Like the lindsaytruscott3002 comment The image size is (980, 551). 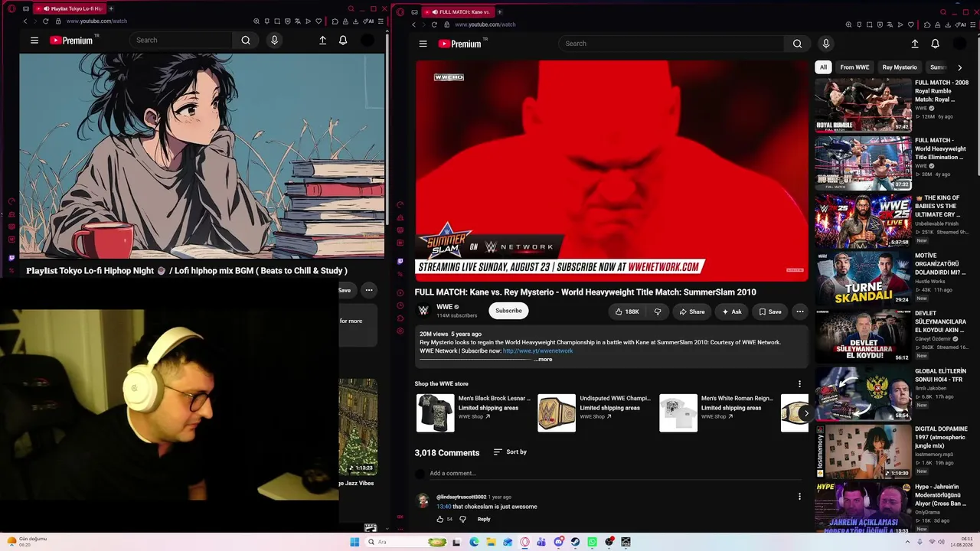click(x=440, y=519)
